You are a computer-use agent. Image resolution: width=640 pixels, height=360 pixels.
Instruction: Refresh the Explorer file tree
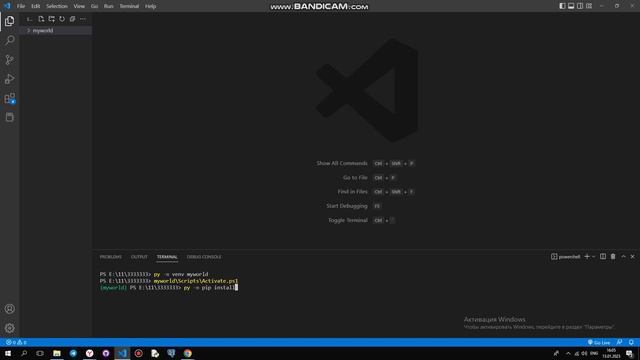click(62, 19)
